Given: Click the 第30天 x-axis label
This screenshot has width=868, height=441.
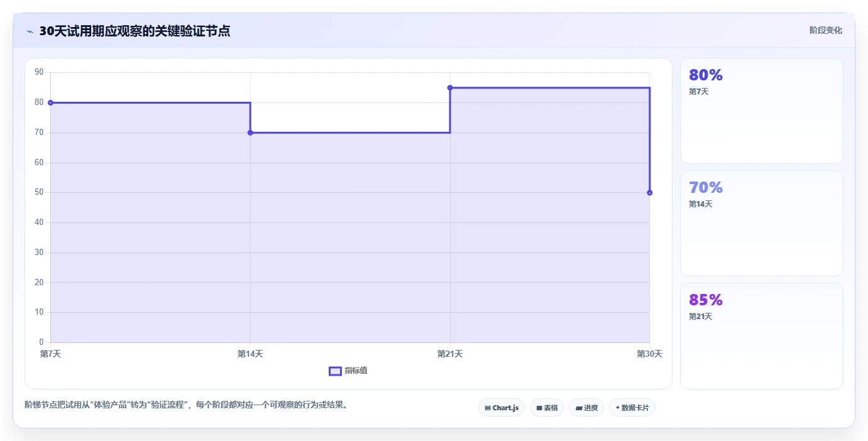Looking at the screenshot, I should (650, 354).
